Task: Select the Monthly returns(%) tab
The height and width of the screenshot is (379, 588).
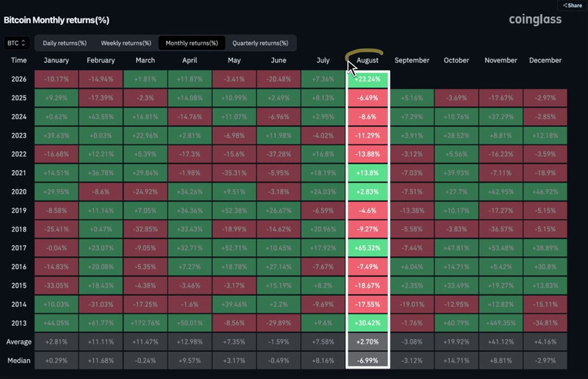Action: [x=192, y=43]
